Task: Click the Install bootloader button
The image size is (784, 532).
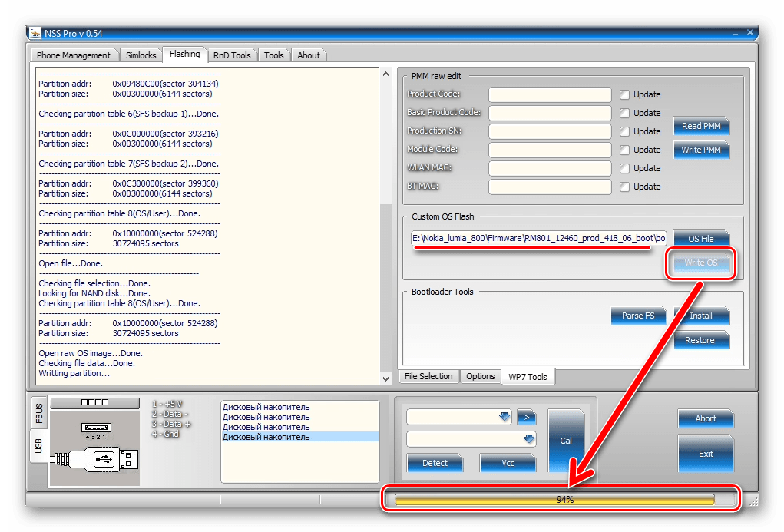Action: point(700,316)
